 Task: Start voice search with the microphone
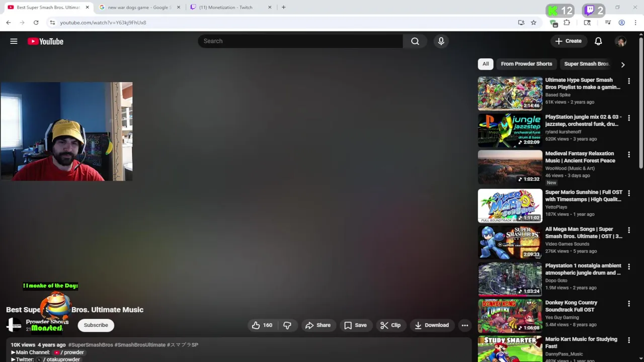(x=441, y=41)
